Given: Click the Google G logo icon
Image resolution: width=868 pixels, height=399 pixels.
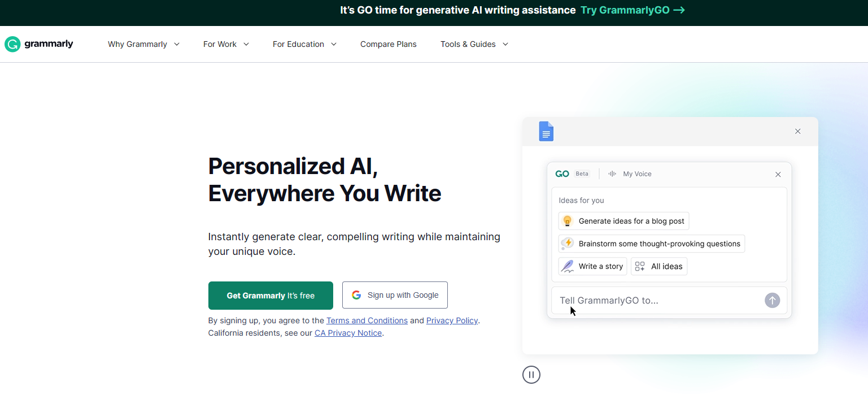Looking at the screenshot, I should 356,295.
